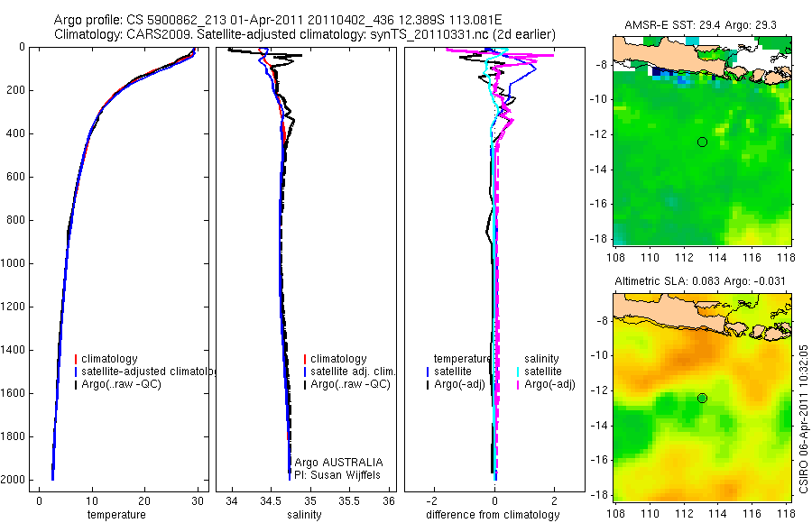Click black temperature Argo(-adj) legend swatch
Image resolution: width=812 pixels, height=523 pixels.
point(428,385)
